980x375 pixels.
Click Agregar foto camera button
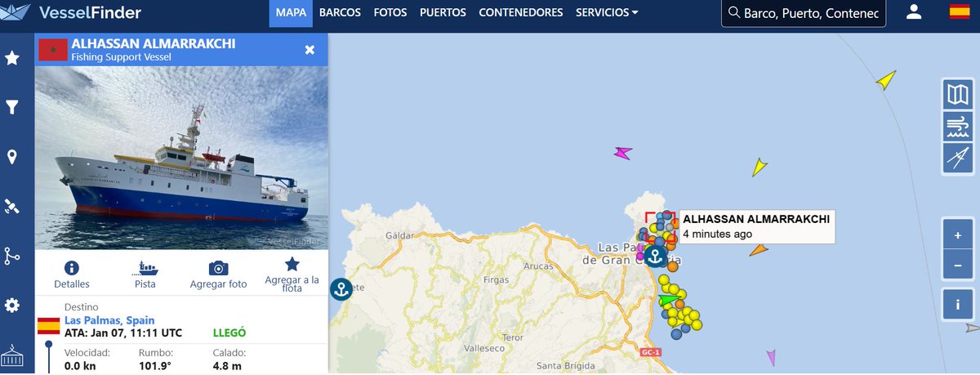click(218, 275)
